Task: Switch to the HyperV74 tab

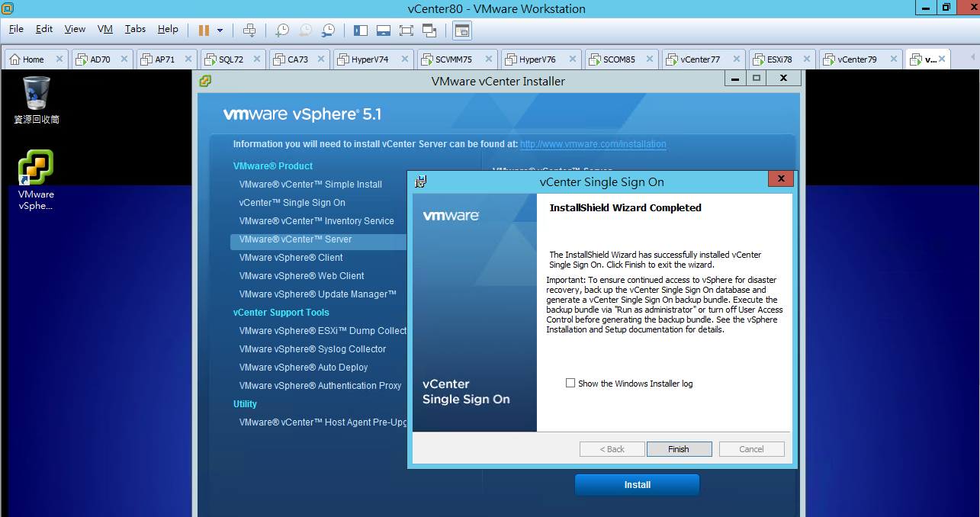Action: pos(373,59)
